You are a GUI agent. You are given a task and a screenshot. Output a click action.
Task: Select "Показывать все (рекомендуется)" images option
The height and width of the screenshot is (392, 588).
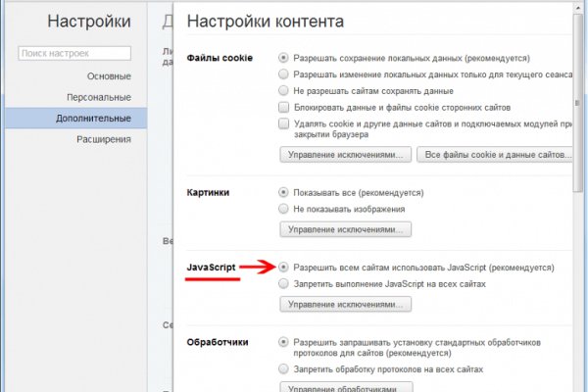(x=284, y=193)
